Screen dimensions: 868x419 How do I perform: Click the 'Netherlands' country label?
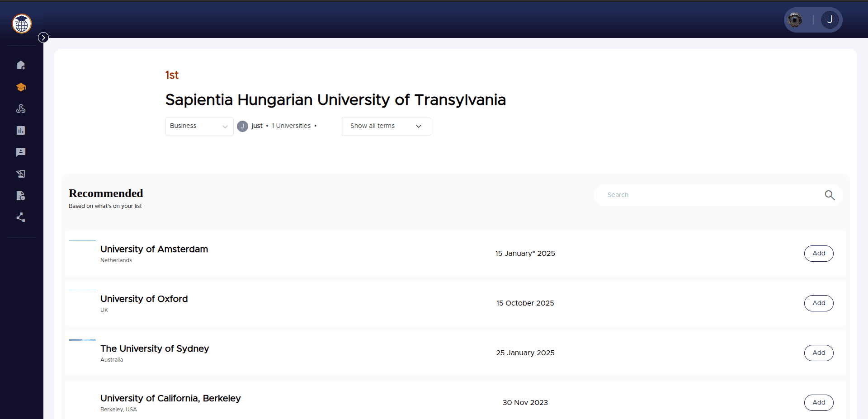(116, 260)
